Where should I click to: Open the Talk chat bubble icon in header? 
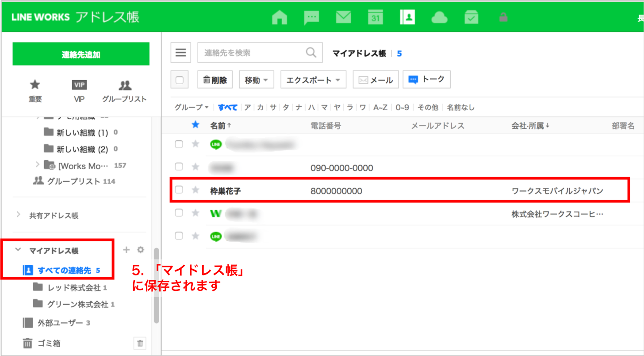coord(311,17)
